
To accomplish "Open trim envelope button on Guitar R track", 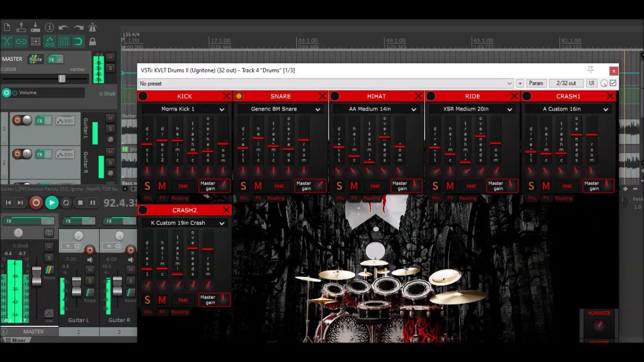I will [65, 154].
